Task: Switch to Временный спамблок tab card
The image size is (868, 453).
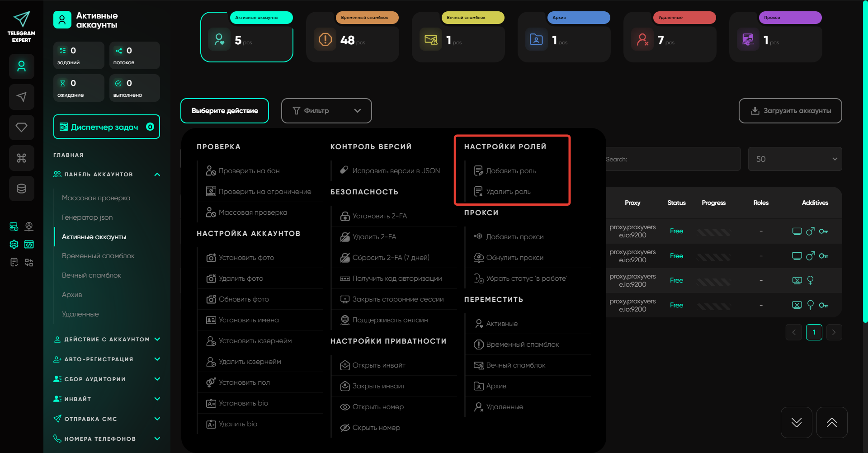Action: (352, 37)
